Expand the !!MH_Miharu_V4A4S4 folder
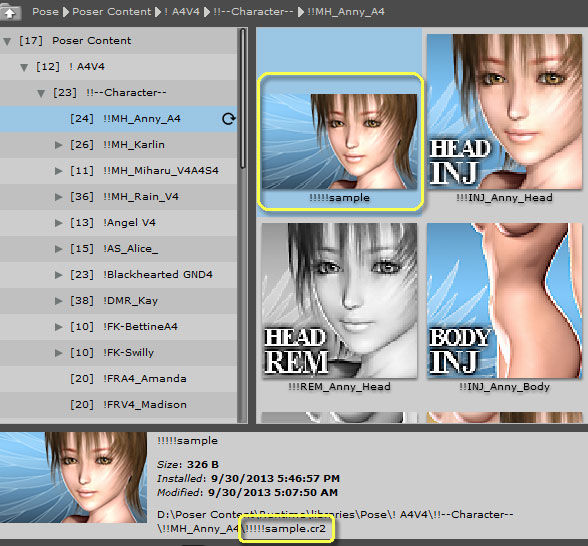Viewport: 588px width, 546px height. [58, 171]
